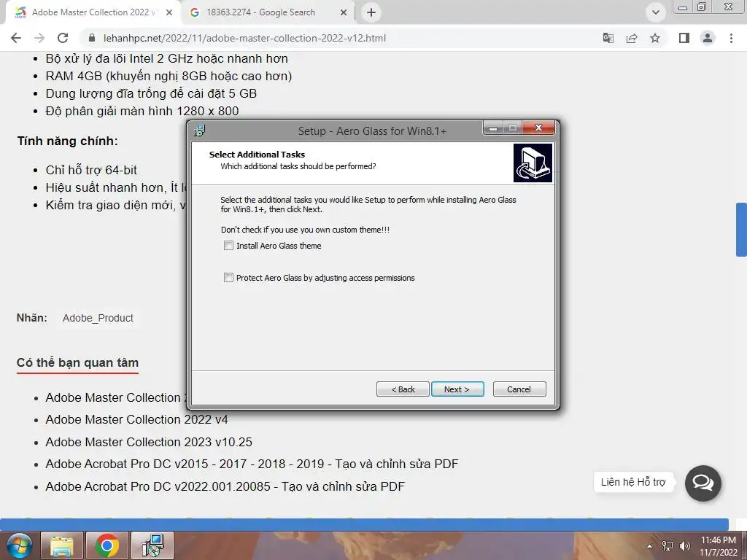The height and width of the screenshot is (560, 747).
Task: Reload the page with refresh icon
Action: coord(63,38)
